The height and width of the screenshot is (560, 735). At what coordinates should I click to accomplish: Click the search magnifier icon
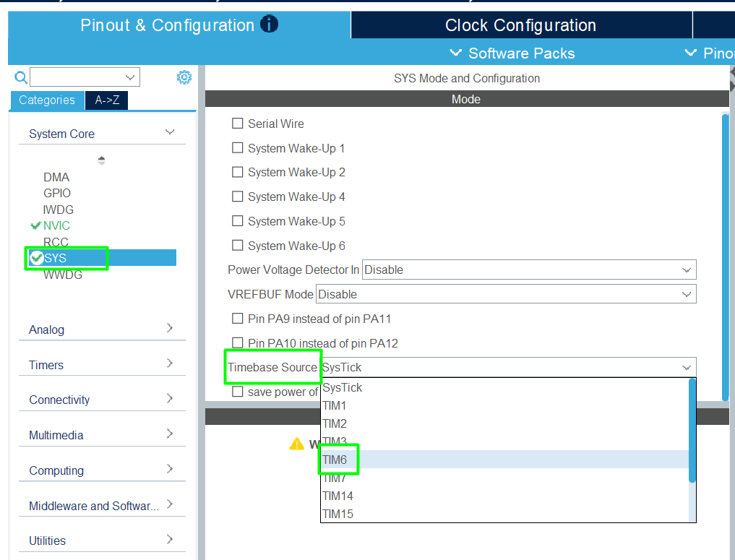pyautogui.click(x=21, y=77)
